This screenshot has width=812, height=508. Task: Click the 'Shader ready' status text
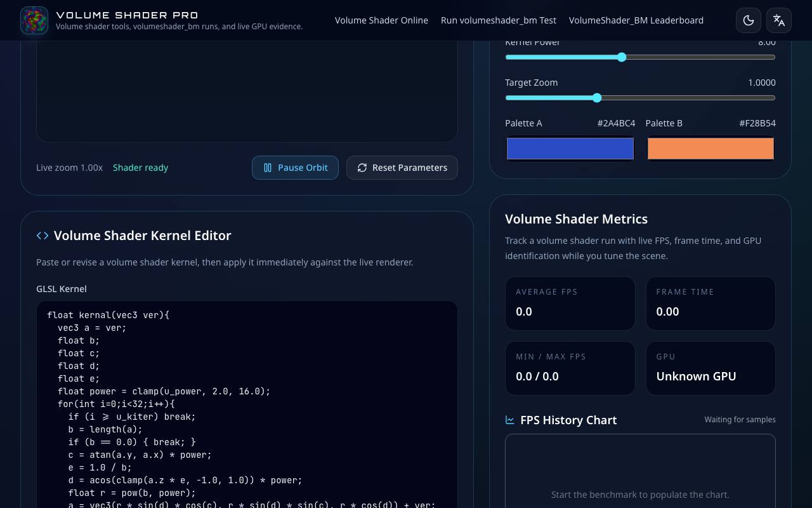tap(140, 168)
